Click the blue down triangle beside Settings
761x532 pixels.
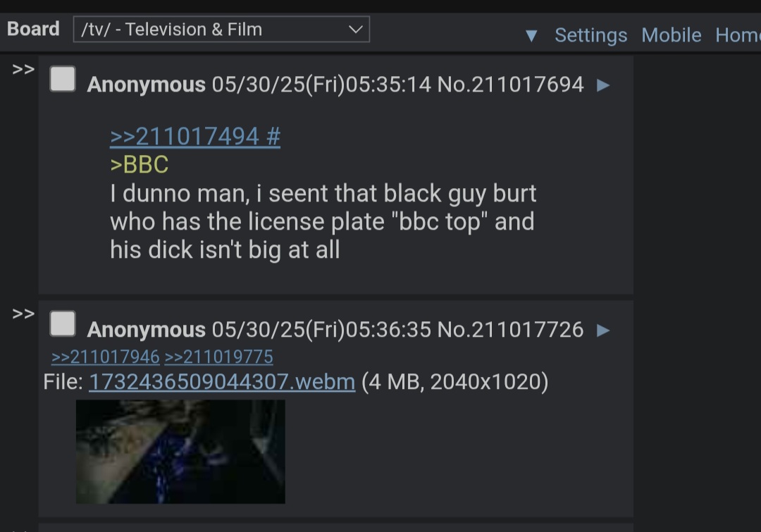[531, 35]
